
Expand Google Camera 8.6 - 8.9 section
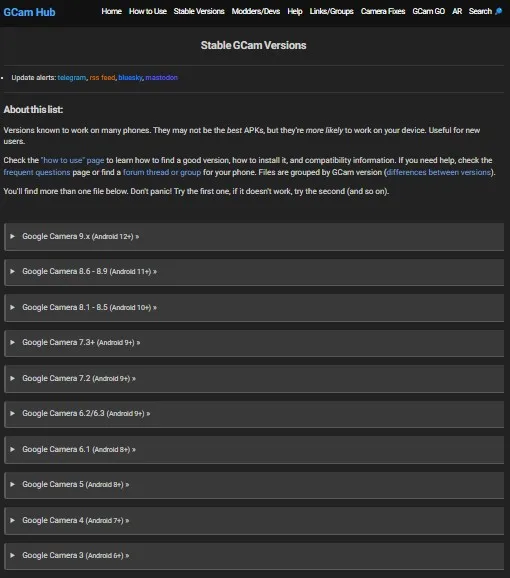254,272
